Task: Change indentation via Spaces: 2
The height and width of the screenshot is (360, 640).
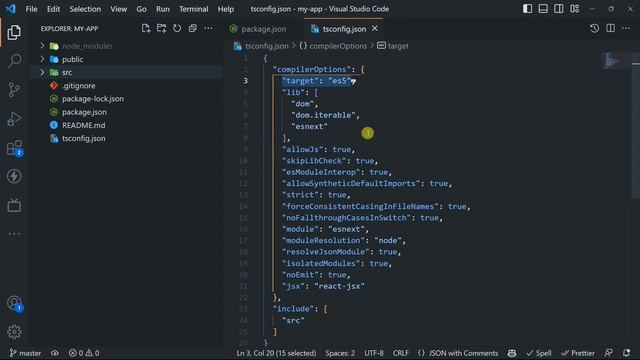Action: (x=340, y=353)
